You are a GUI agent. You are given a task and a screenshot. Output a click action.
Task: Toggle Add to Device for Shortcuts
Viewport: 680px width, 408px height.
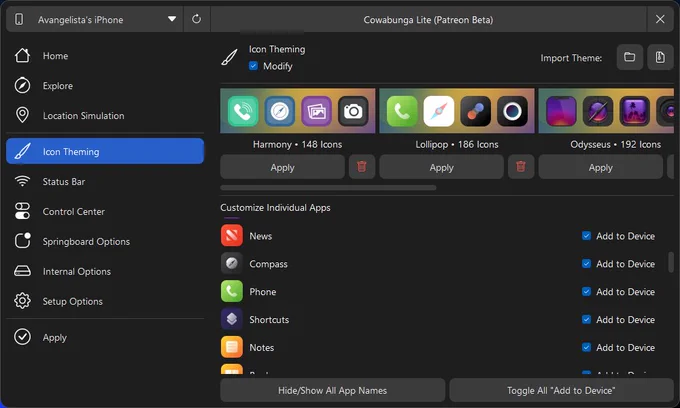[586, 320]
